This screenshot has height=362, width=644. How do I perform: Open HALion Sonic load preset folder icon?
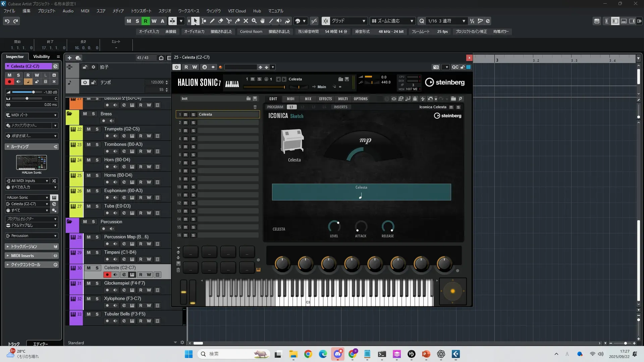tap(340, 79)
